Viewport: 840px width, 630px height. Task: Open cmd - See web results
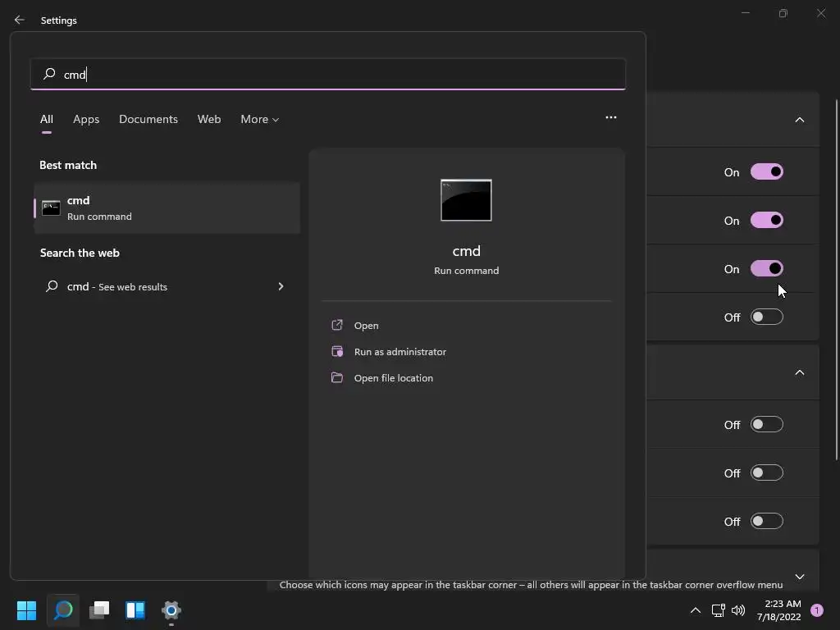tap(167, 286)
